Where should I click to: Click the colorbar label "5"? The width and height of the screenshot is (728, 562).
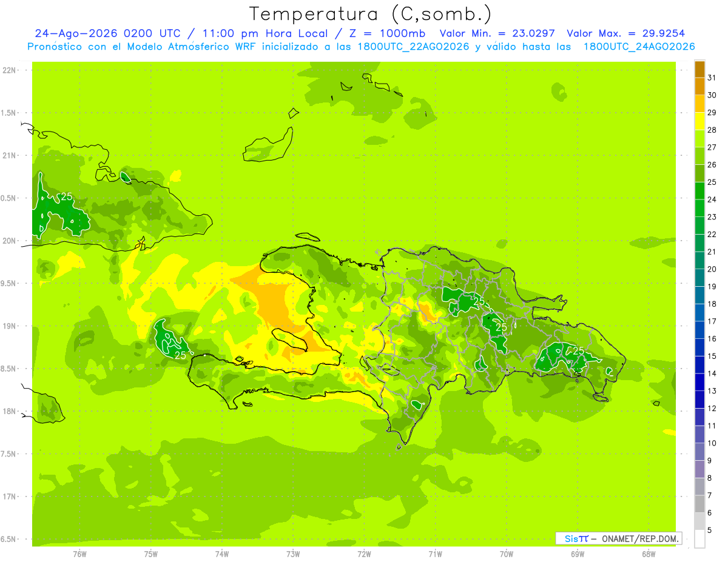[x=710, y=530]
